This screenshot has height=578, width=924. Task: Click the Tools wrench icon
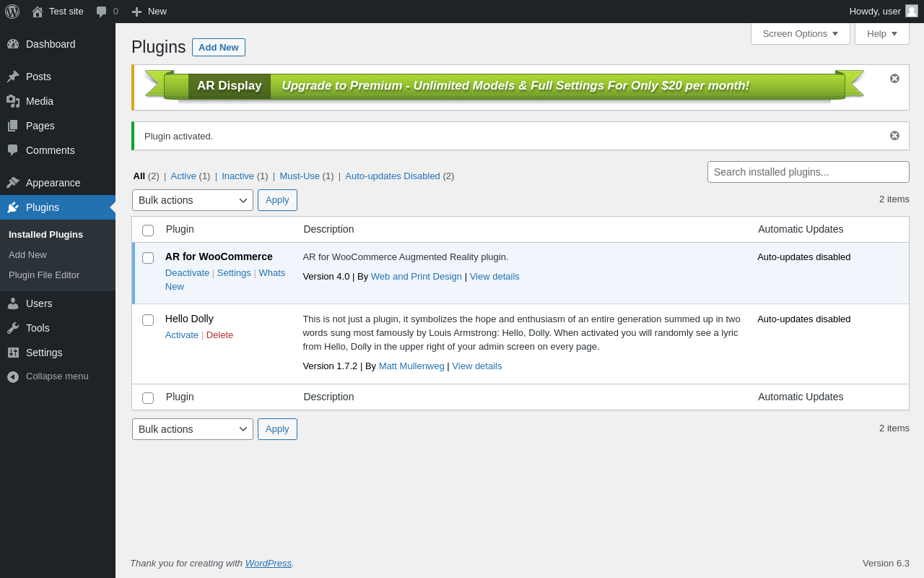(13, 328)
